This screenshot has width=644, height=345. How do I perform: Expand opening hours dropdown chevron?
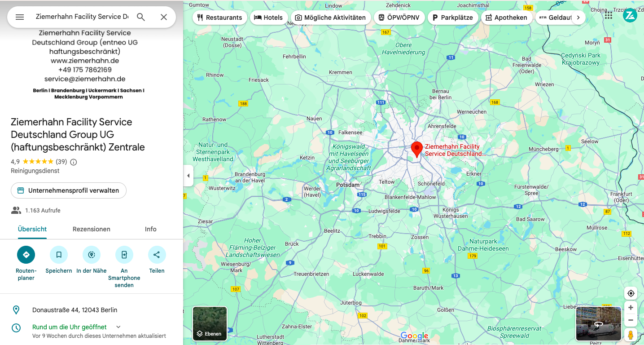pyautogui.click(x=118, y=327)
